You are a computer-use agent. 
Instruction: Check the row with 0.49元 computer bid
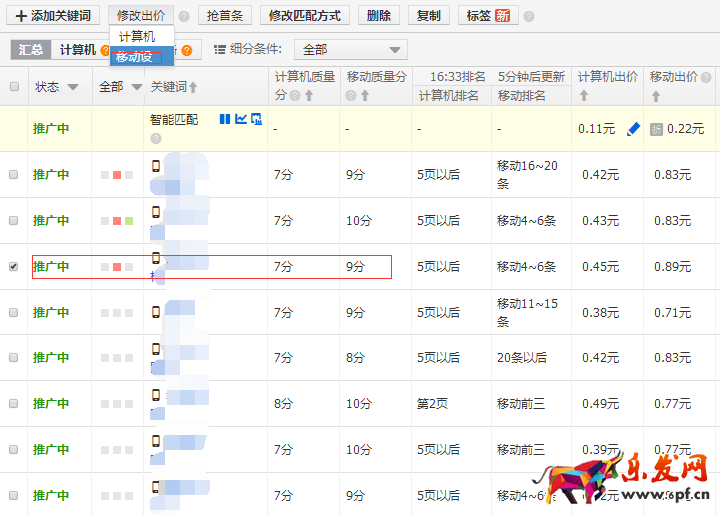(x=14, y=404)
